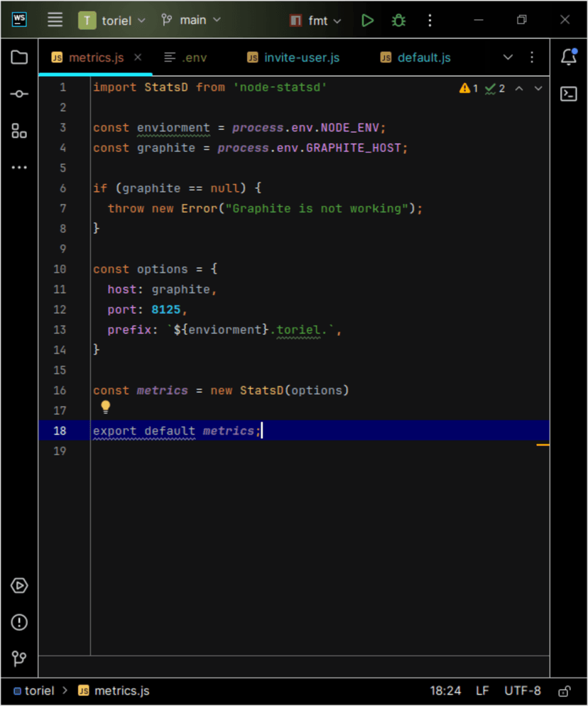Open the hamburger main menu

(55, 21)
